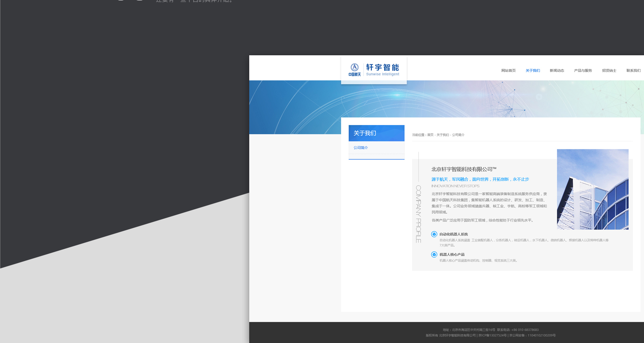The image size is (644, 343).
Task: Click the 北京轩宇智能科技有限公司 title
Action: [x=464, y=169]
